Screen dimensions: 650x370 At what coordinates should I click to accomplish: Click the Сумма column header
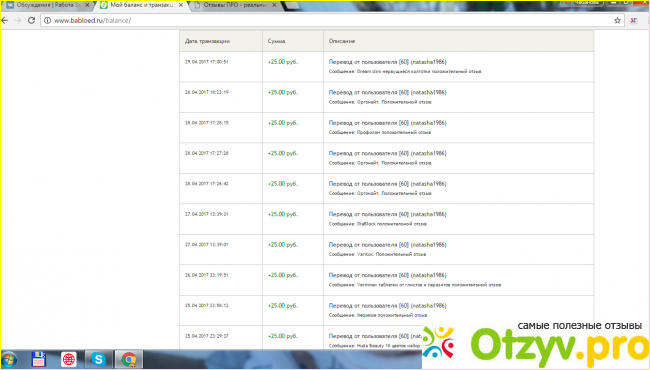(276, 41)
